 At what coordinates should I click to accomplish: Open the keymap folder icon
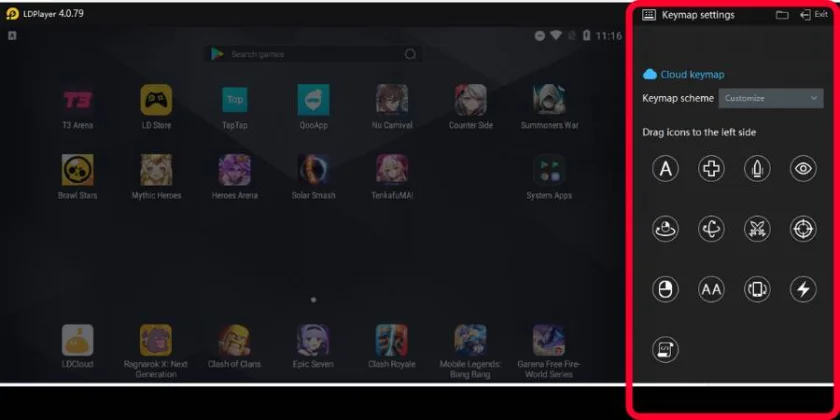click(x=782, y=15)
